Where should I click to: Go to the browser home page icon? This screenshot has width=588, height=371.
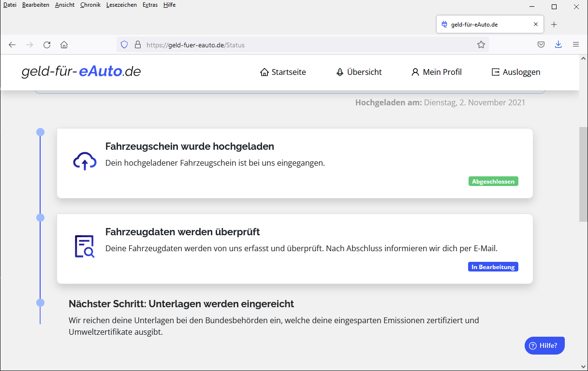point(64,45)
